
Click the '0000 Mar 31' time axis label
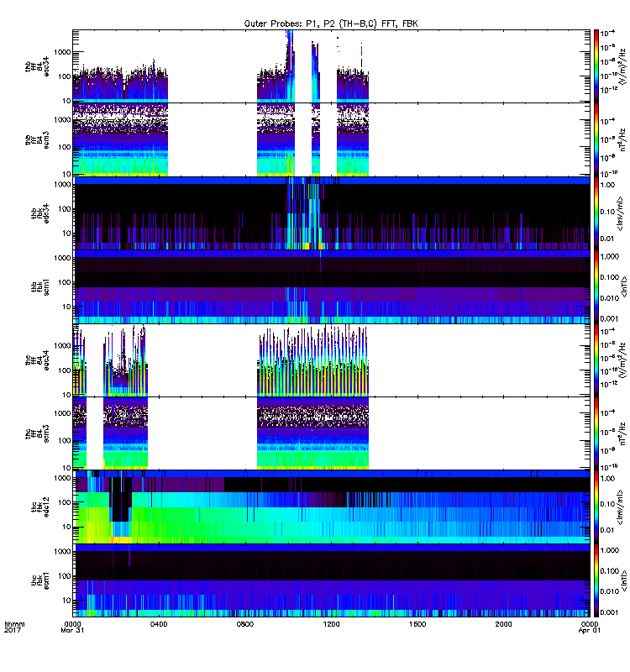72,627
